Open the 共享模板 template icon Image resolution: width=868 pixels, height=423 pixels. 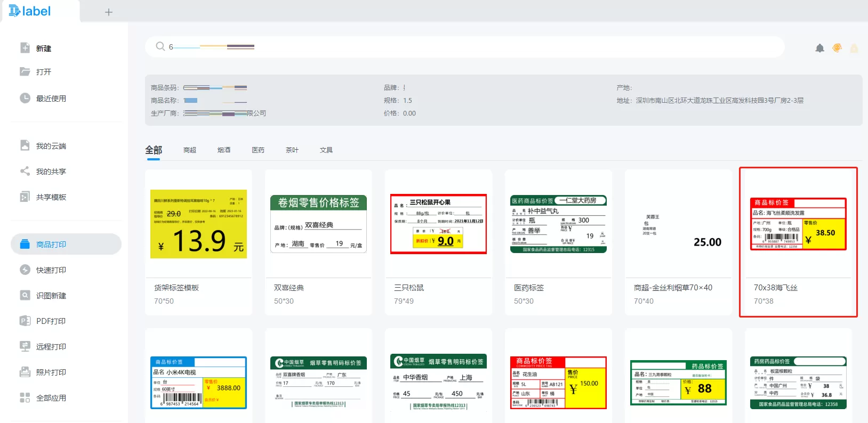[25, 197]
